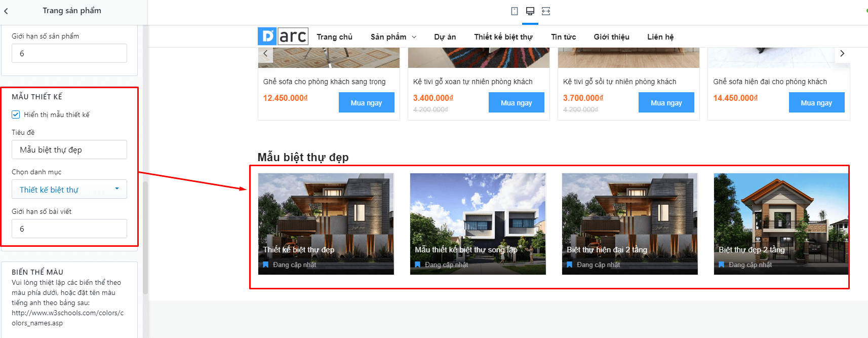Click Tiêu đề input Mẫu biệt thự đẹp
The image size is (868, 338).
tap(69, 149)
